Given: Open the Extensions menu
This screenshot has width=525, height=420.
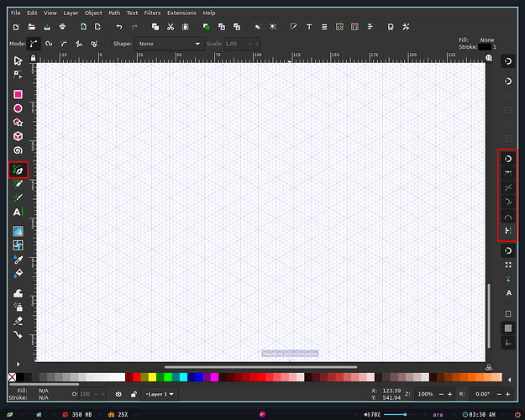Looking at the screenshot, I should coord(181,13).
